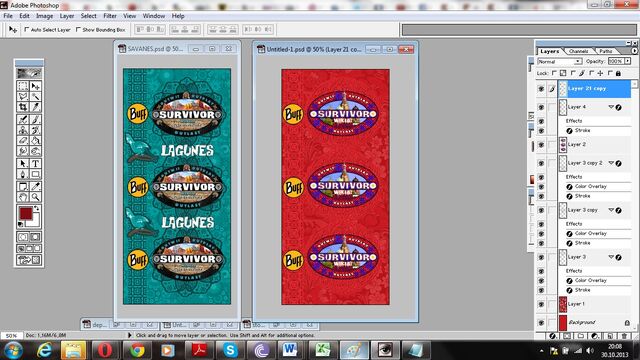This screenshot has width=640, height=360.
Task: Open the Opacity slider arrow
Action: 627,61
